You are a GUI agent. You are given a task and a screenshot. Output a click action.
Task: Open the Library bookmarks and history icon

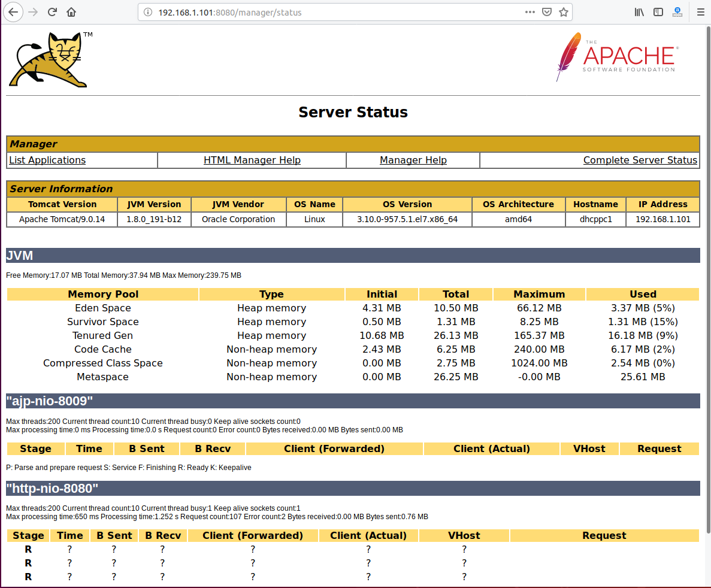(x=639, y=12)
